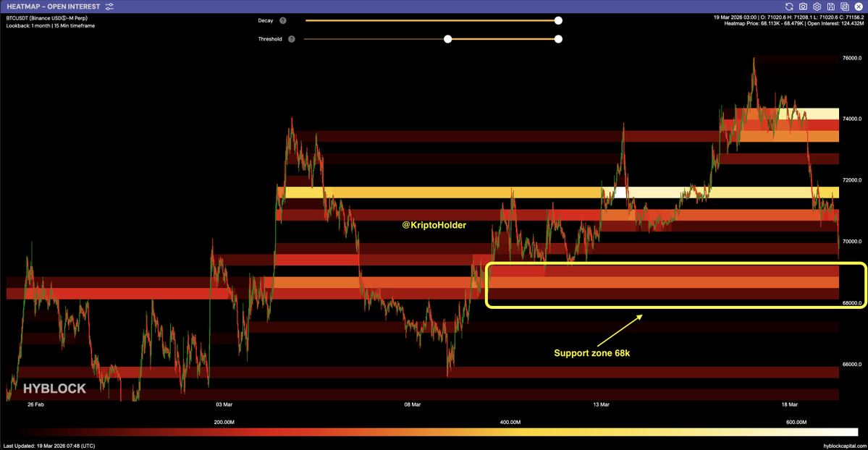This screenshot has height=450, width=868.
Task: Click the duplicate widget icon
Action: [x=845, y=7]
